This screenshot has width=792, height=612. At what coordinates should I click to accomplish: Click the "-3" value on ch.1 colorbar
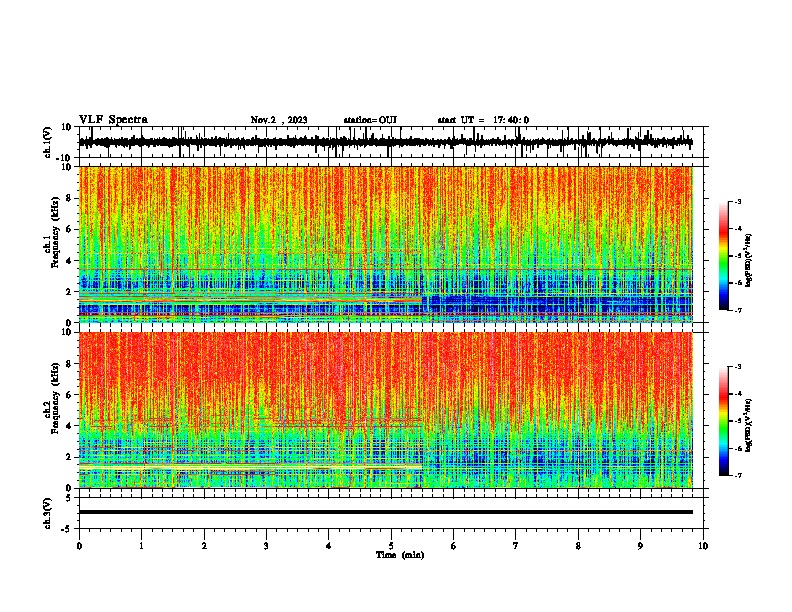click(x=737, y=202)
